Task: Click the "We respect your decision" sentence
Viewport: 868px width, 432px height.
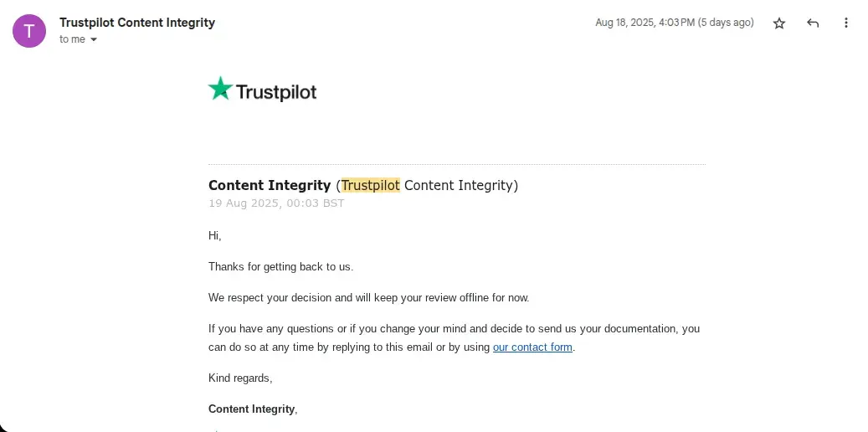Action: tap(368, 297)
